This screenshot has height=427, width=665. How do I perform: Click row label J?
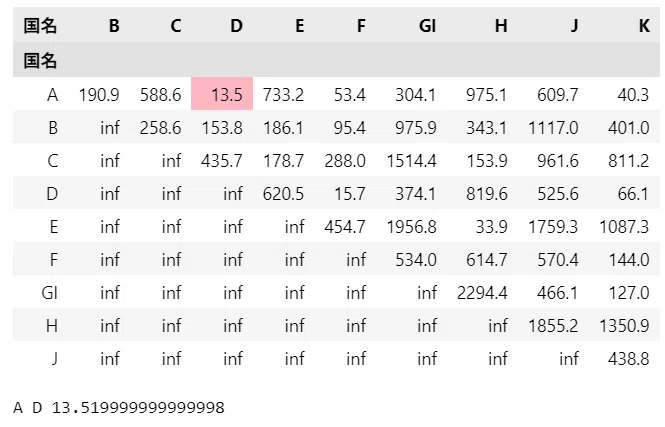[x=54, y=359]
